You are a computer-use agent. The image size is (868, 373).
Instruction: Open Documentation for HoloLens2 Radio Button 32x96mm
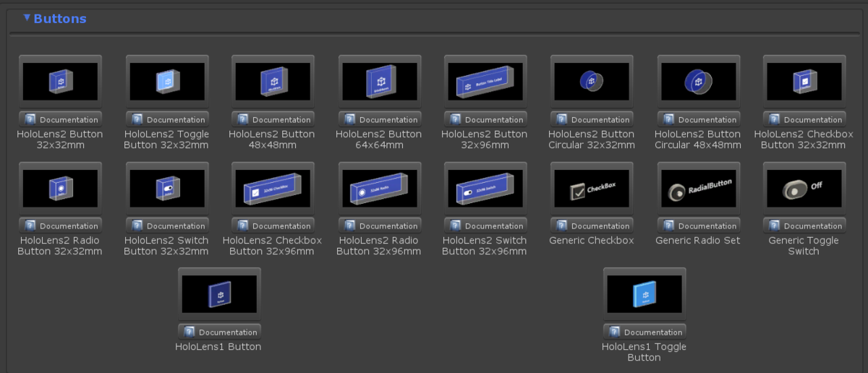coord(380,226)
